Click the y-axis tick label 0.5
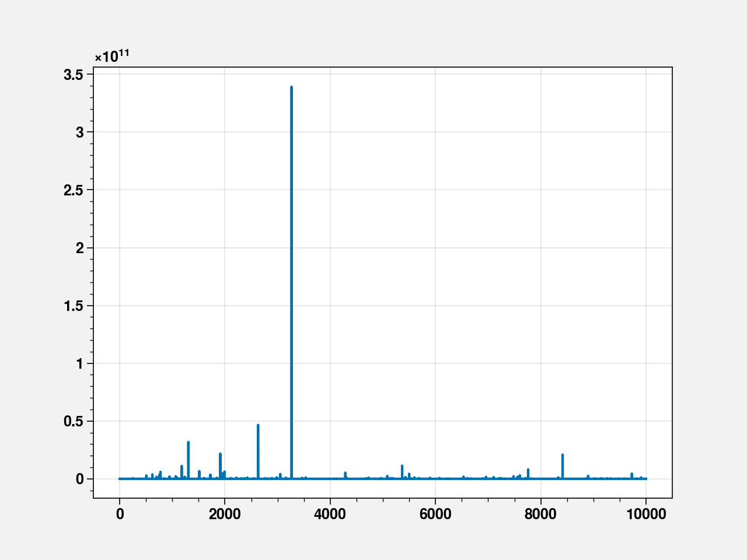Image resolution: width=747 pixels, height=560 pixels. coord(74,421)
